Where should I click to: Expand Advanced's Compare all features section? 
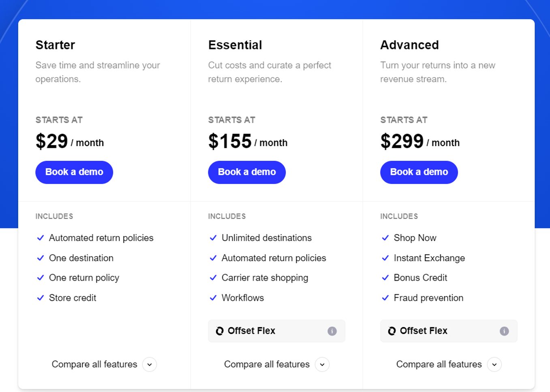click(448, 364)
